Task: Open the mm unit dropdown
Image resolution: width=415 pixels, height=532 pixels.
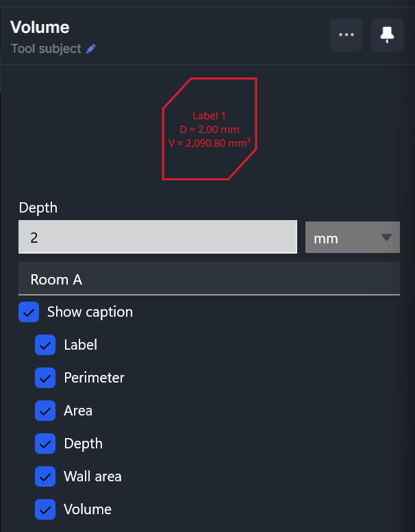Action: tap(353, 237)
